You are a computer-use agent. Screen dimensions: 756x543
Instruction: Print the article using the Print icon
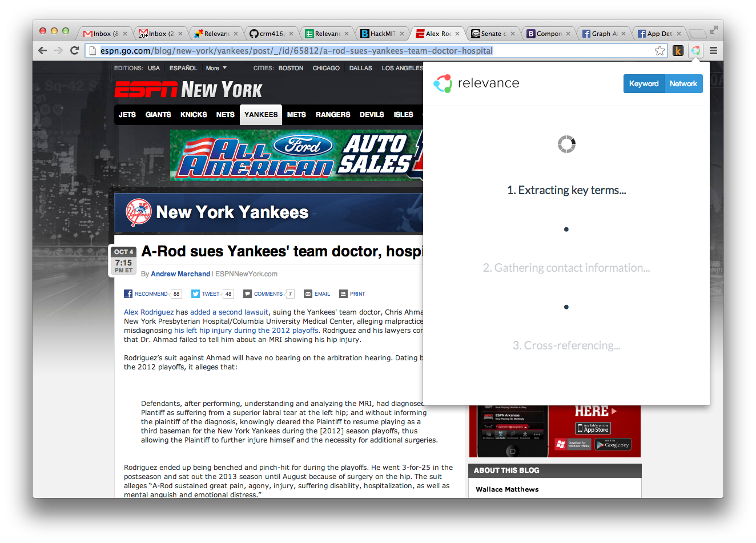[x=343, y=294]
